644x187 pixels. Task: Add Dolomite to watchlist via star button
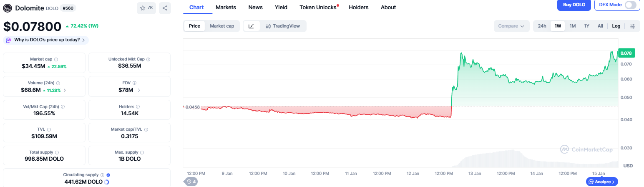click(x=146, y=8)
